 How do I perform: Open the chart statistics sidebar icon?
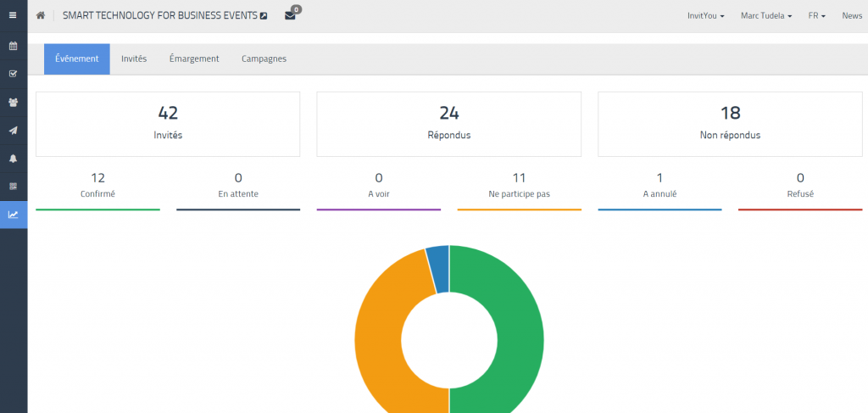point(14,215)
